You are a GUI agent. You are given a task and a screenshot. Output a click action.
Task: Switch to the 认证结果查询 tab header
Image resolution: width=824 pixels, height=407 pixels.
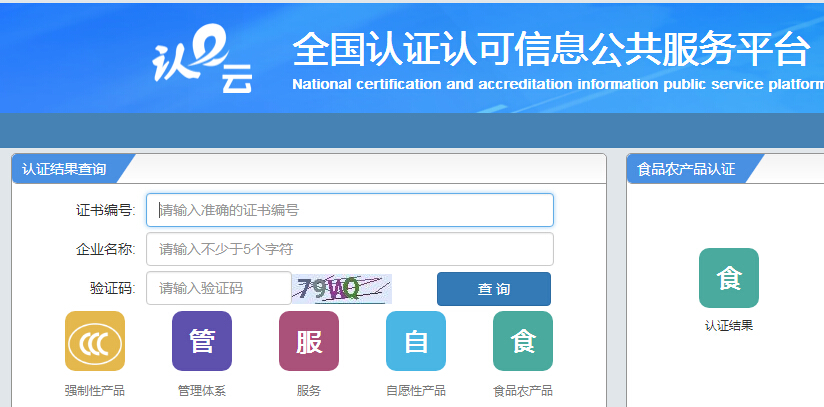(x=64, y=169)
